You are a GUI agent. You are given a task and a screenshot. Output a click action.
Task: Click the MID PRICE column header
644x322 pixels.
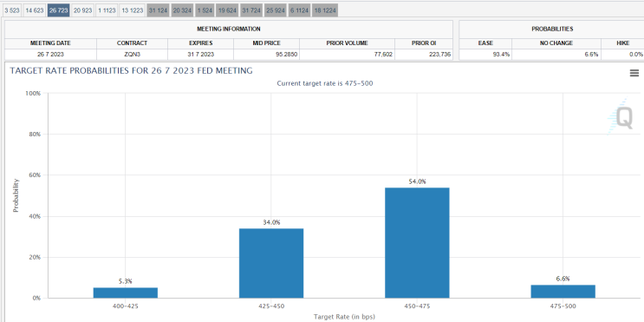[x=267, y=43]
